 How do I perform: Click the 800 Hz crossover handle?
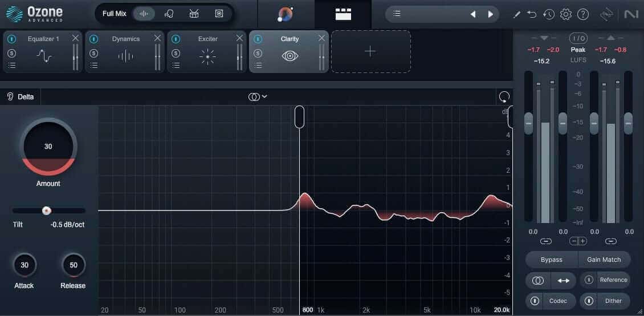coord(300,117)
